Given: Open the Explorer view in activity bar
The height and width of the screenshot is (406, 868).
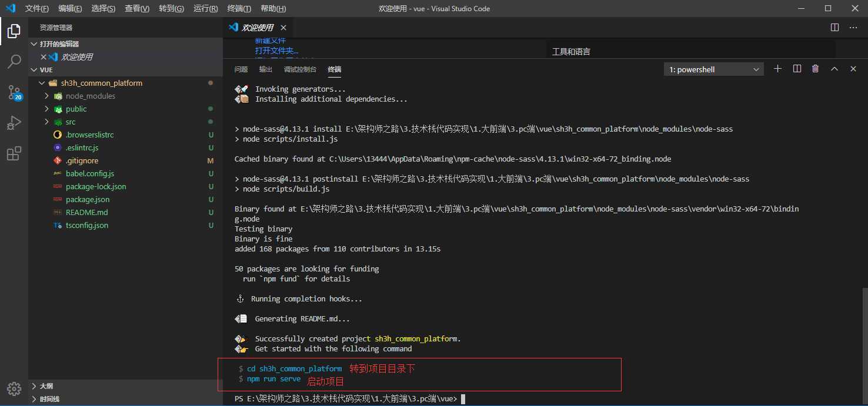Looking at the screenshot, I should pyautogui.click(x=14, y=31).
